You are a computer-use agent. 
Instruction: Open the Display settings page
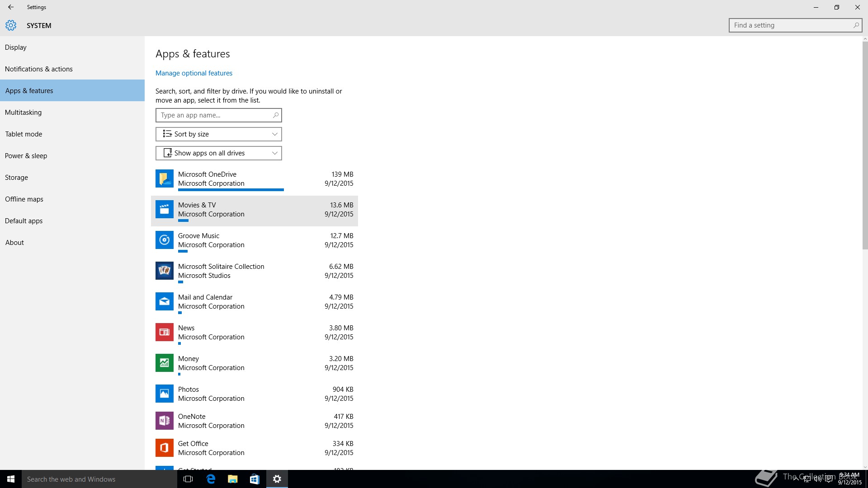(x=72, y=47)
